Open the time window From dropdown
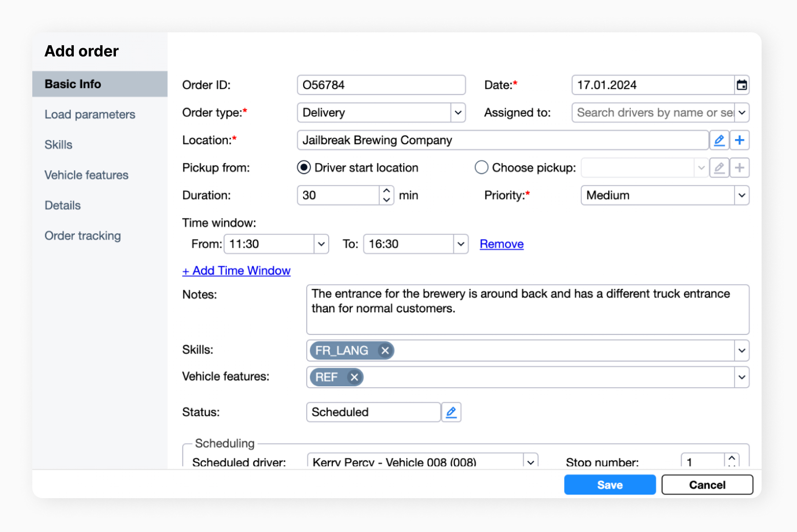Viewport: 797px width, 532px height. tap(321, 244)
